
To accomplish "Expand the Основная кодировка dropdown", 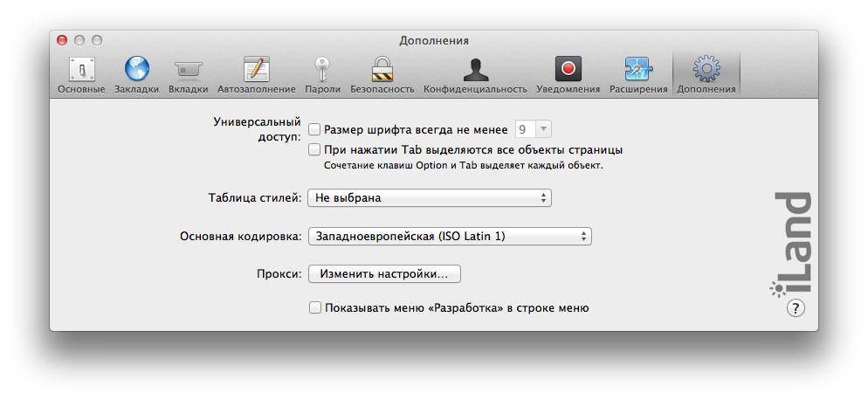I will 449,236.
